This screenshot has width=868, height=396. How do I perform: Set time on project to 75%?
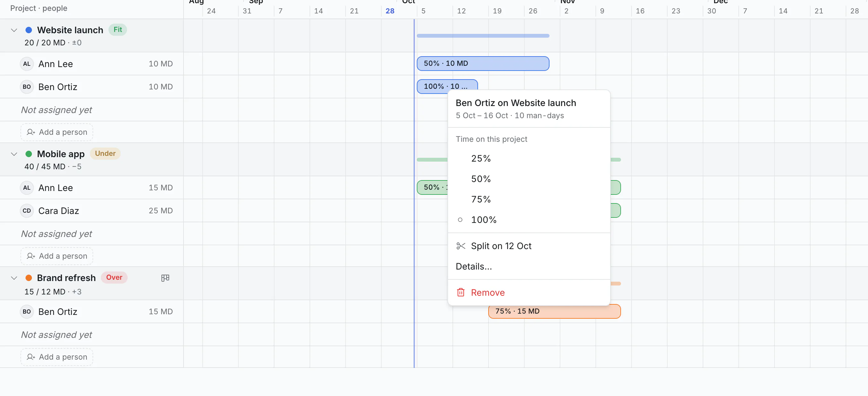click(529, 199)
